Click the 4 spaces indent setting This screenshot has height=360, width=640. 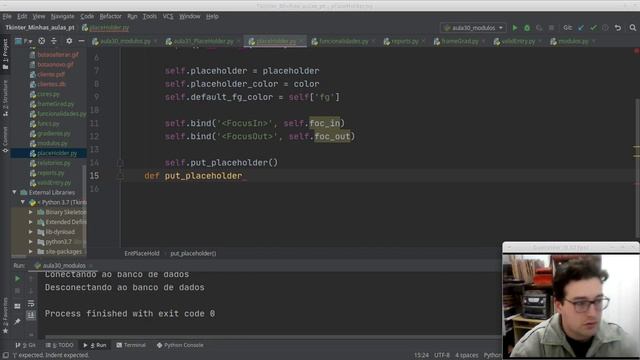tap(467, 355)
